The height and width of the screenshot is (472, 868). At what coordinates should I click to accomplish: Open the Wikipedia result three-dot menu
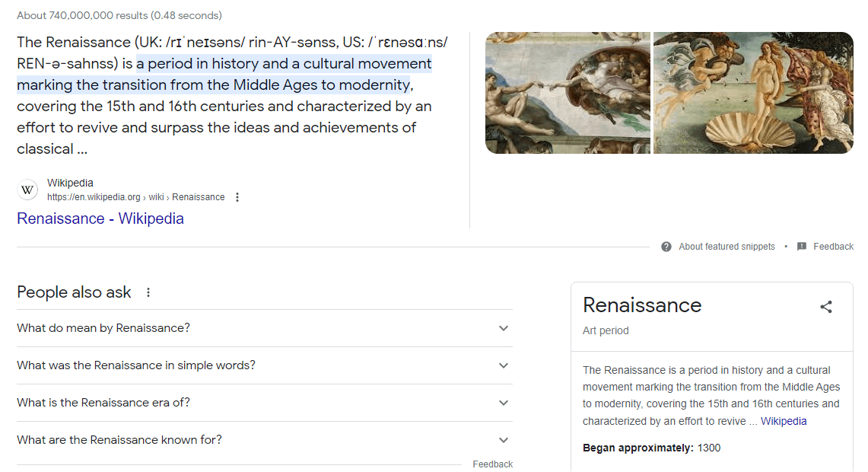click(237, 197)
